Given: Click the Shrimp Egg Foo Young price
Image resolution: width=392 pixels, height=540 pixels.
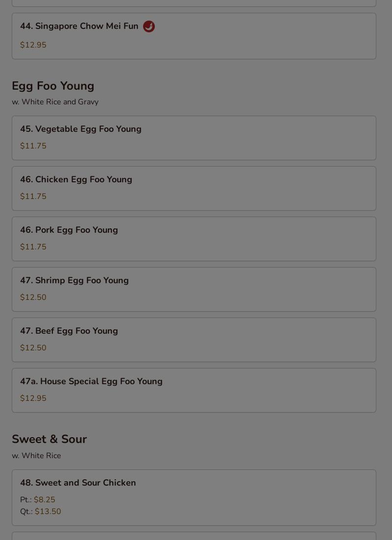Looking at the screenshot, I should (x=33, y=297).
